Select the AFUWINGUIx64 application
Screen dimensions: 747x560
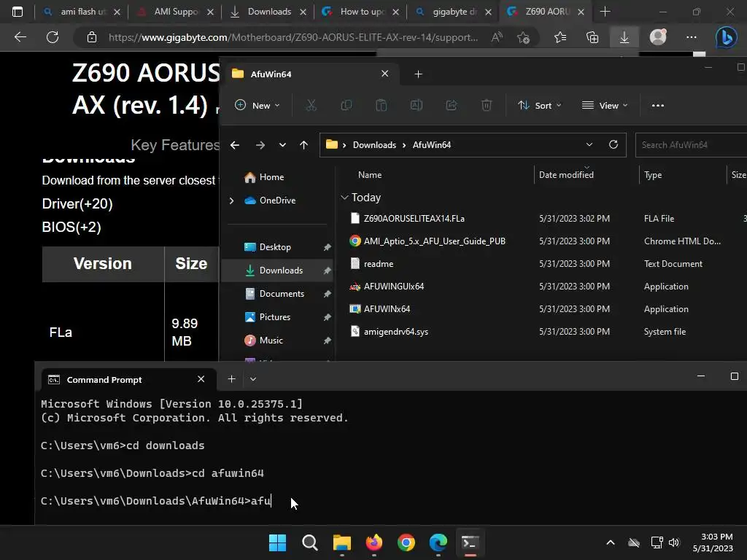tap(394, 286)
